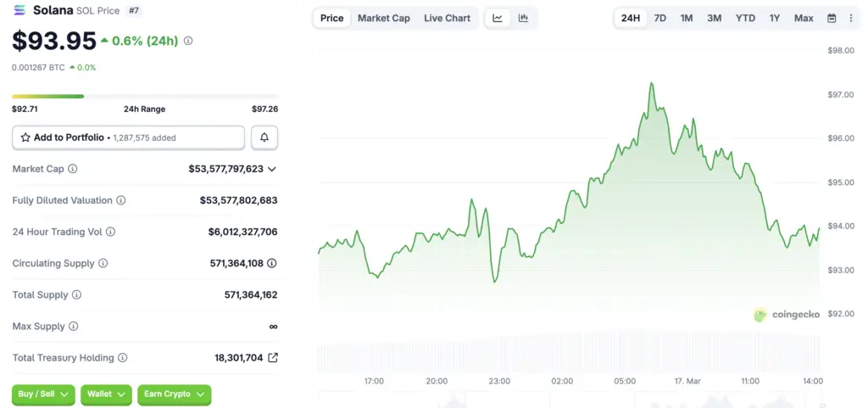Switch to the Live Chart tab

(447, 18)
